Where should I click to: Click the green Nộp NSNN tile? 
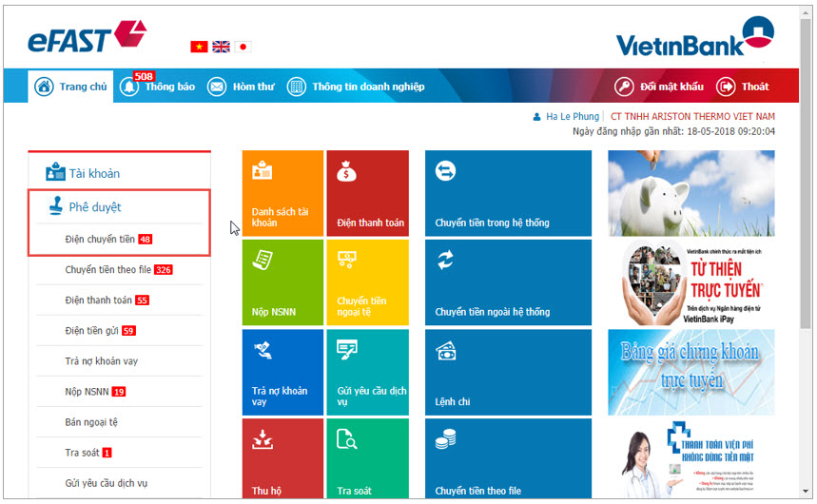pyautogui.click(x=282, y=281)
